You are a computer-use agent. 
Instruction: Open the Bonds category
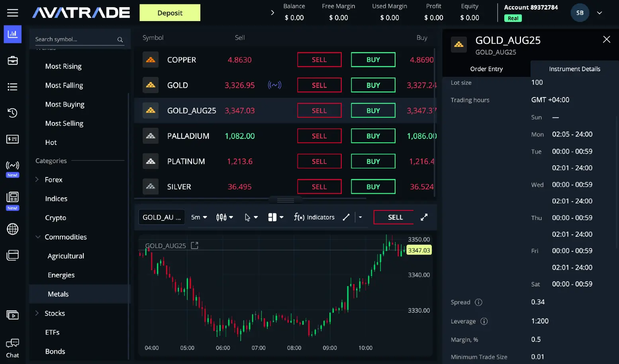pos(55,351)
